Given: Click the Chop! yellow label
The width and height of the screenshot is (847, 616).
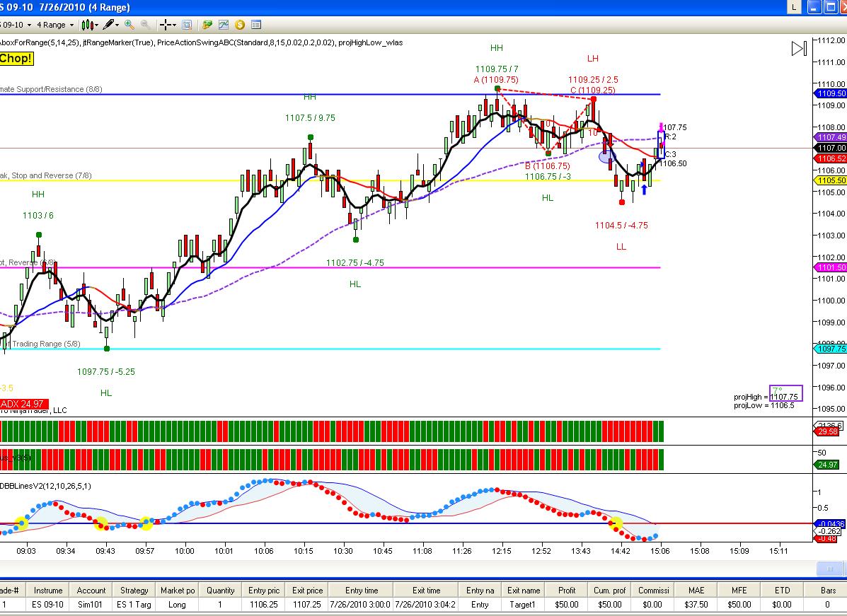Looking at the screenshot, I should pyautogui.click(x=16, y=58).
